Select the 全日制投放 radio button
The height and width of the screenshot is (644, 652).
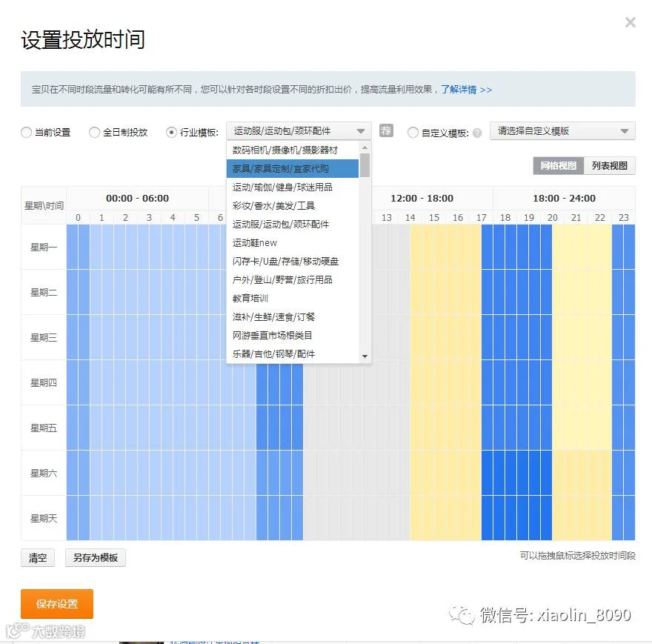pos(94,133)
